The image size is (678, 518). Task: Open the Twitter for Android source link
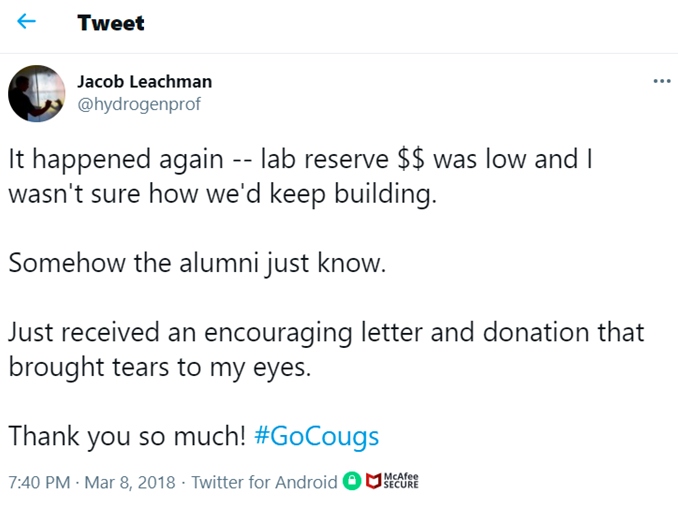[x=264, y=482]
